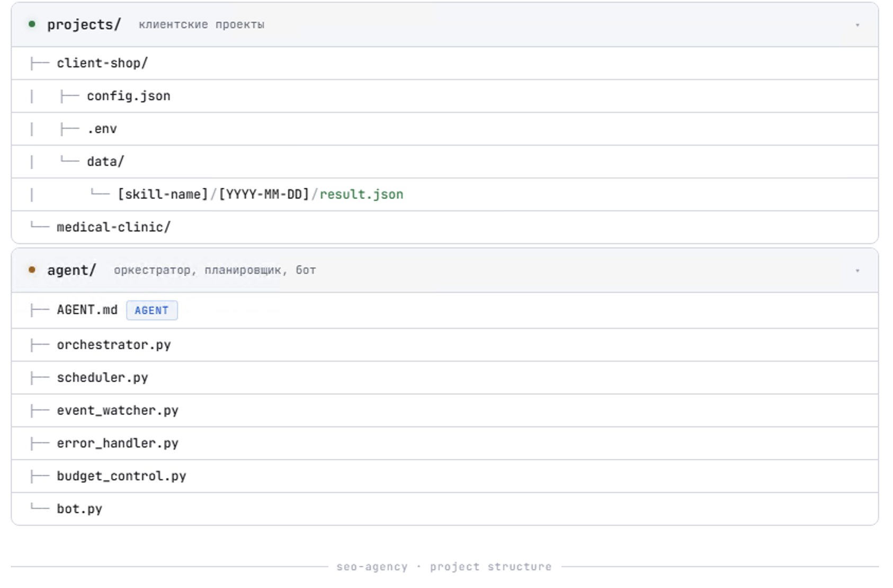The width and height of the screenshot is (893, 588).
Task: Select scheduler.py file row
Action: click(x=445, y=378)
